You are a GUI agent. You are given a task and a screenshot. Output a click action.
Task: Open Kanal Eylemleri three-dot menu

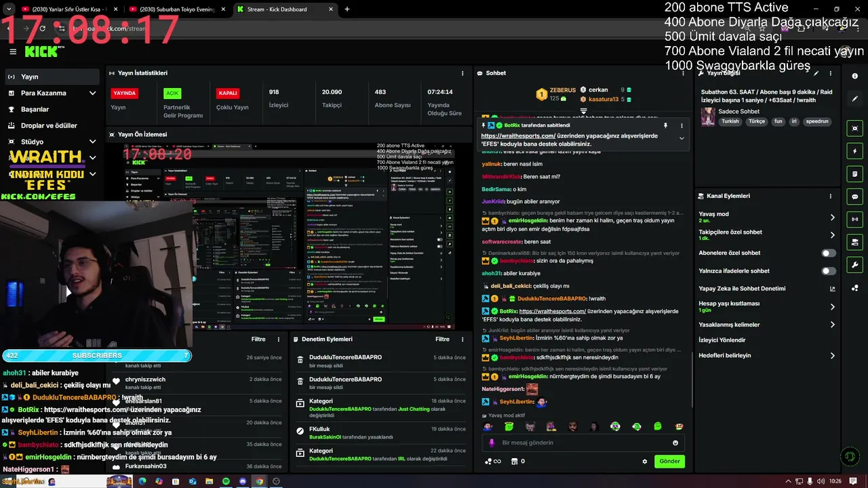(x=831, y=196)
